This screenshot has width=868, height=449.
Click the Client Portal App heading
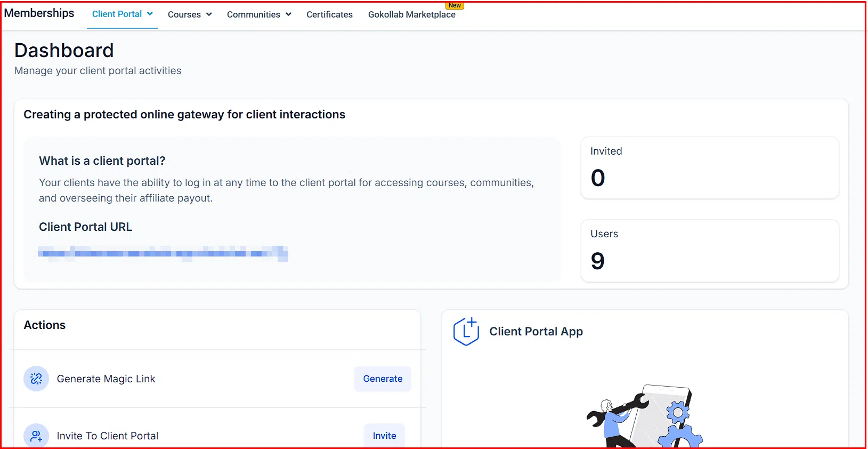coord(536,332)
